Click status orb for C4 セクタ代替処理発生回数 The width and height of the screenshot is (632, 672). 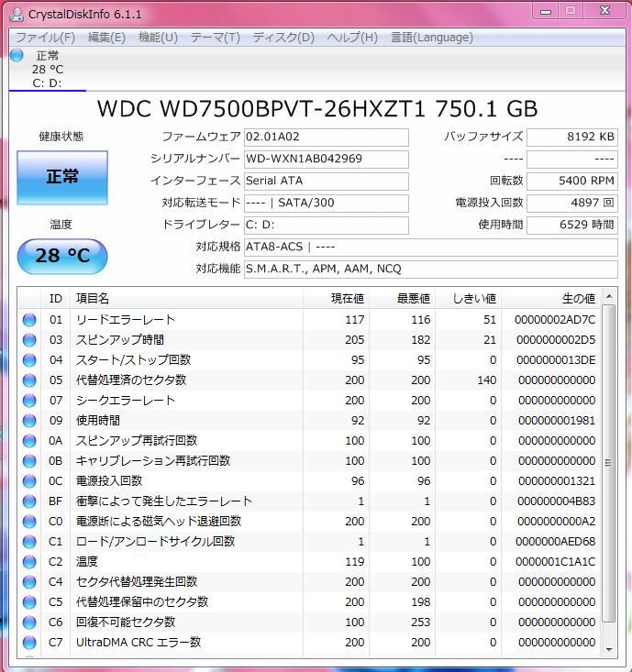pos(29,581)
